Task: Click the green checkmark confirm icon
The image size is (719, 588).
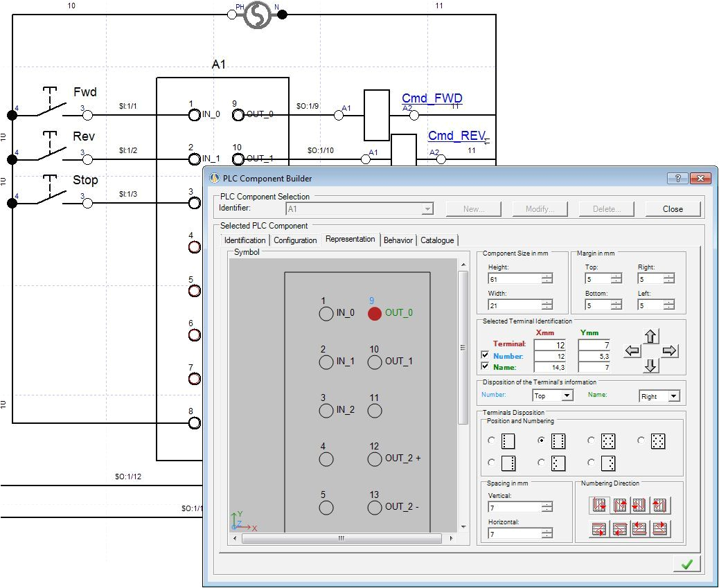Action: 686,563
